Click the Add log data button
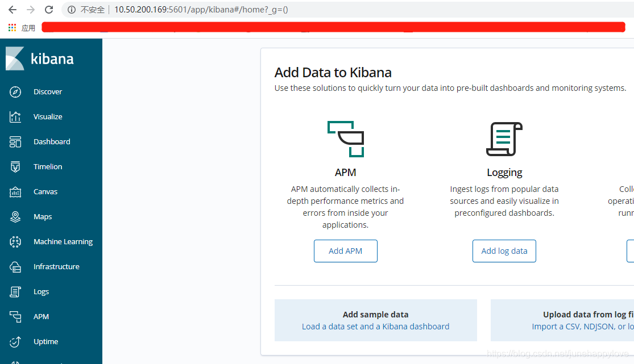 click(x=504, y=251)
